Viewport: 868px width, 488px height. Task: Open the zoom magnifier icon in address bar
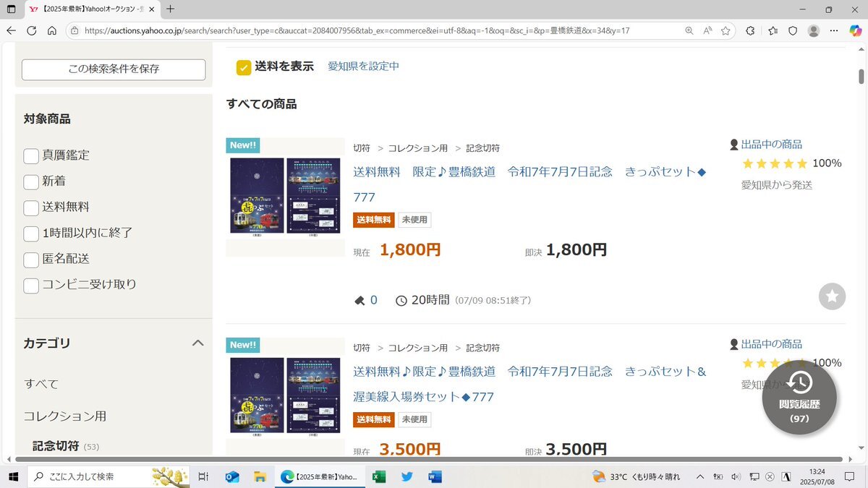[689, 30]
